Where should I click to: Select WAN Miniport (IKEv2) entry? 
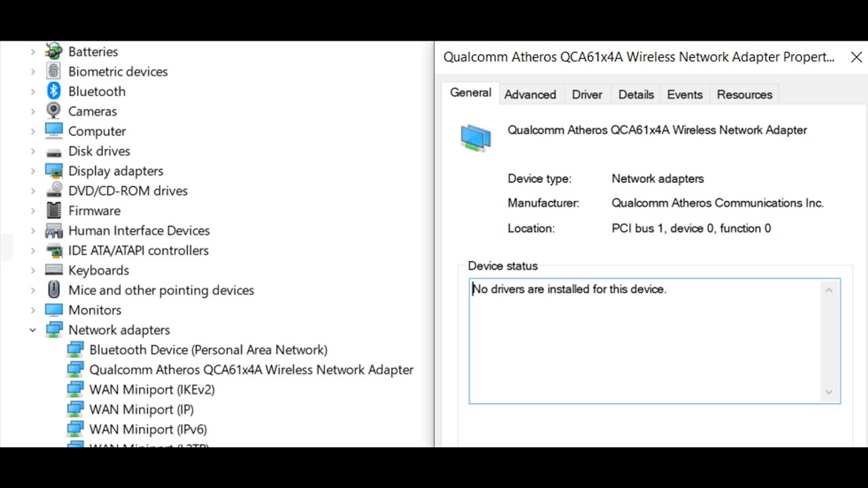click(x=152, y=389)
